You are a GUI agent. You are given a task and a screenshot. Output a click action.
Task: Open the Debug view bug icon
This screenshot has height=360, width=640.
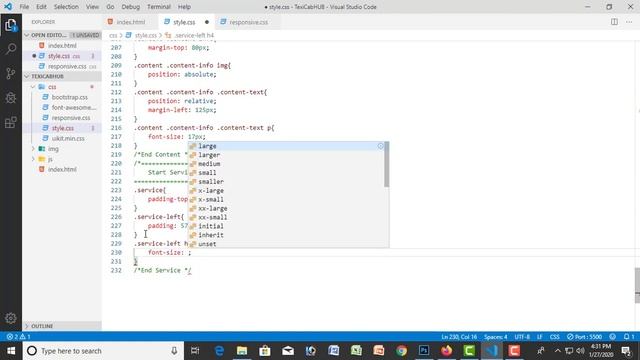[11, 98]
